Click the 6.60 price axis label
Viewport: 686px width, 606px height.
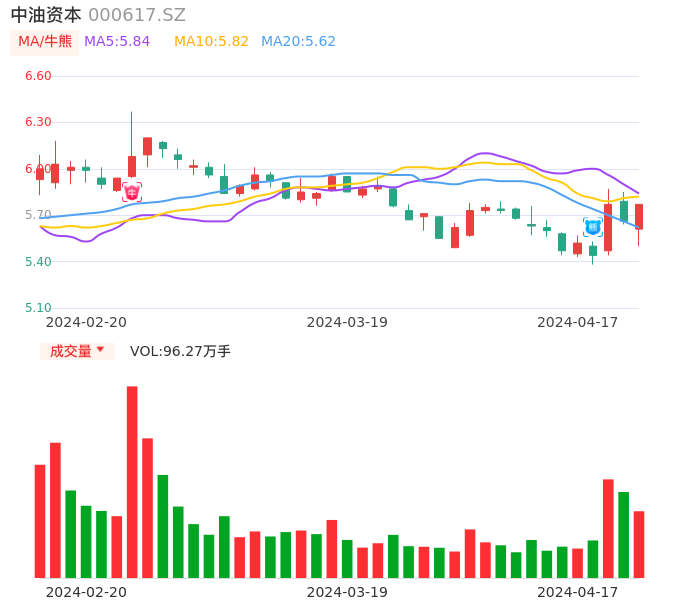37,76
